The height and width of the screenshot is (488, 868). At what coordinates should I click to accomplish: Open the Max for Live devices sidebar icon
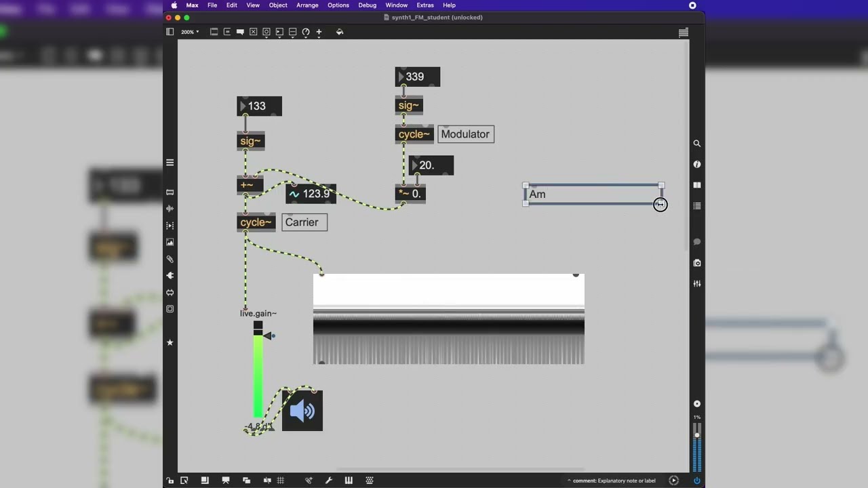coord(170,293)
